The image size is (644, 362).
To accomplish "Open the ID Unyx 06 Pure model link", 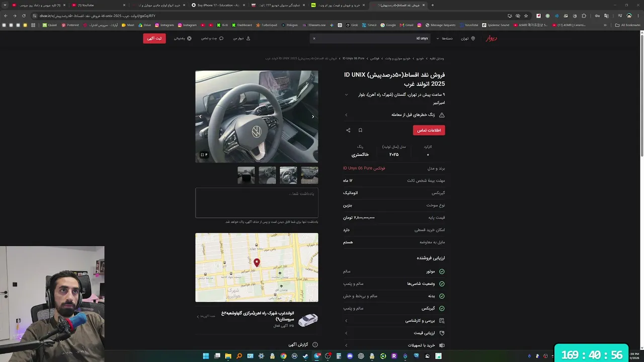I will pyautogui.click(x=364, y=168).
